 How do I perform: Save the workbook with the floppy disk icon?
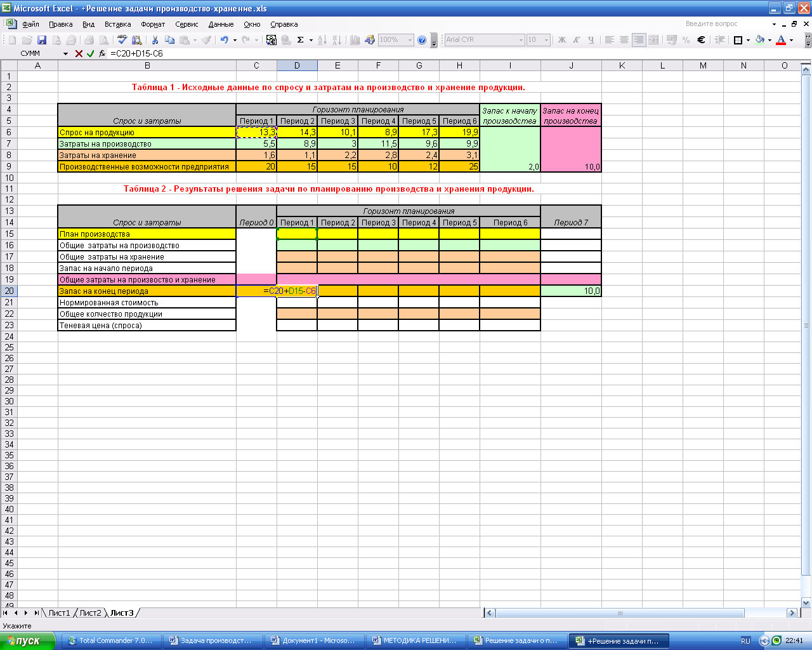coord(42,40)
